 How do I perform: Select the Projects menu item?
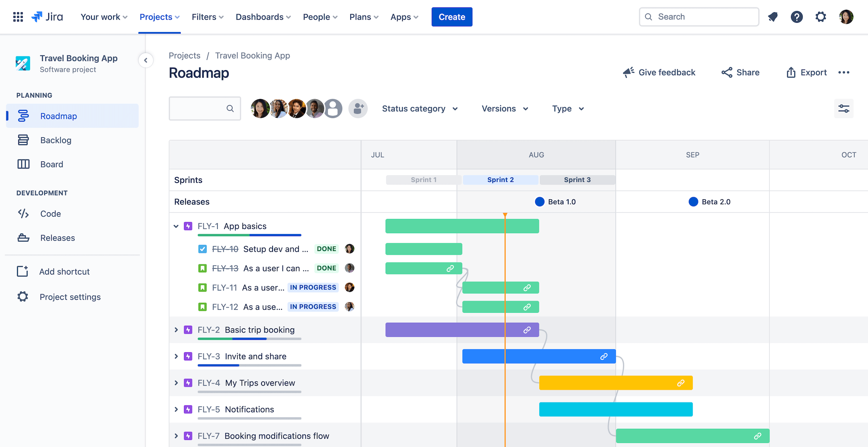159,16
